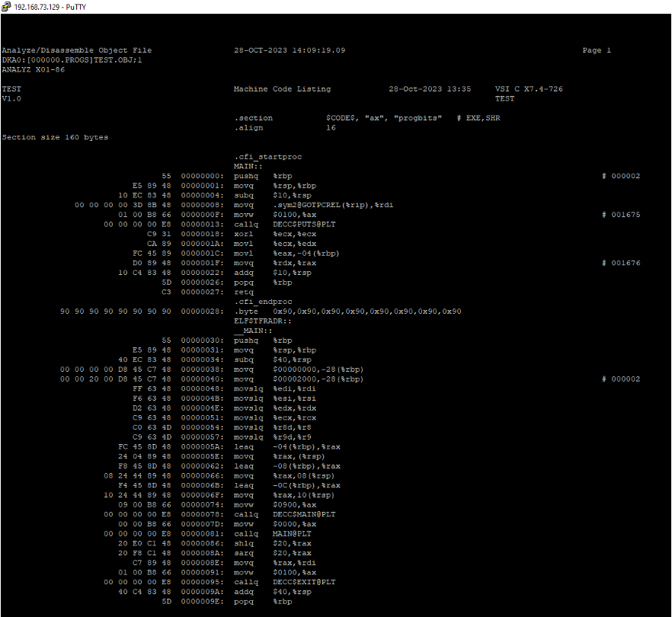Click the ANALYZ X01-86 version text
This screenshot has height=617, width=672.
click(x=33, y=69)
